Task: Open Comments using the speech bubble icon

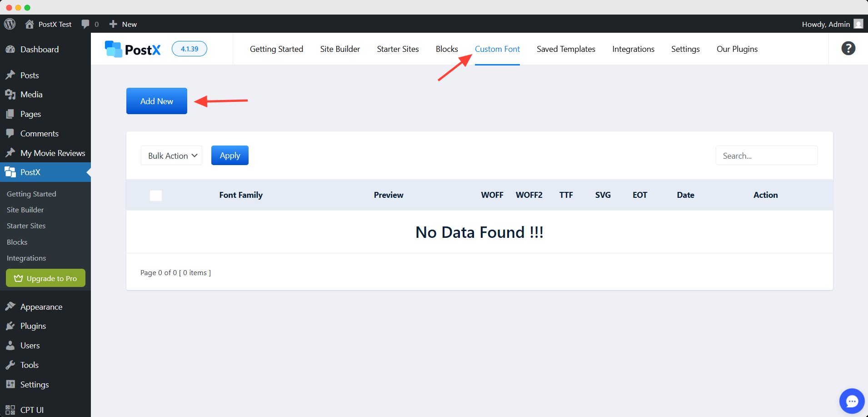Action: (10, 133)
